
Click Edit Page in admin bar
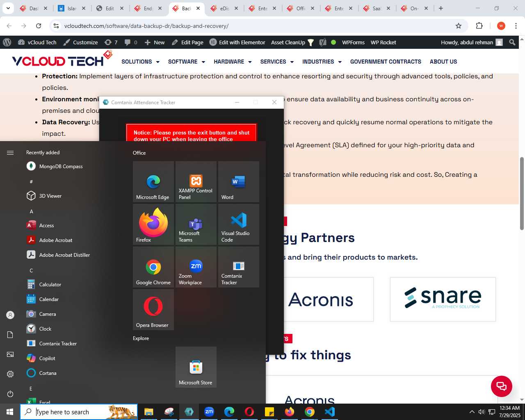tap(187, 42)
